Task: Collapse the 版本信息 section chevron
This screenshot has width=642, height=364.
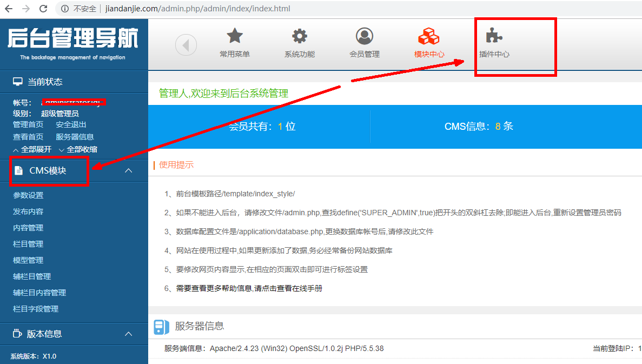Action: point(128,334)
